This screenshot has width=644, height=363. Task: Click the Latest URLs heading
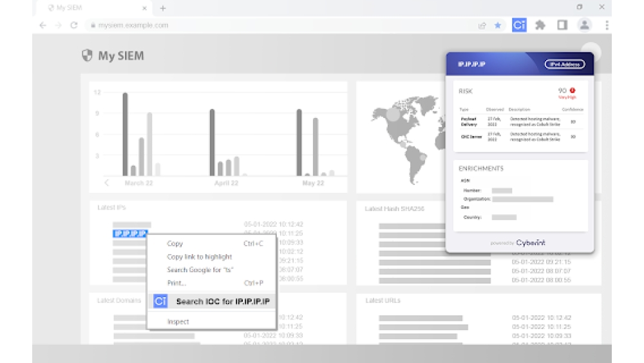[x=383, y=300]
